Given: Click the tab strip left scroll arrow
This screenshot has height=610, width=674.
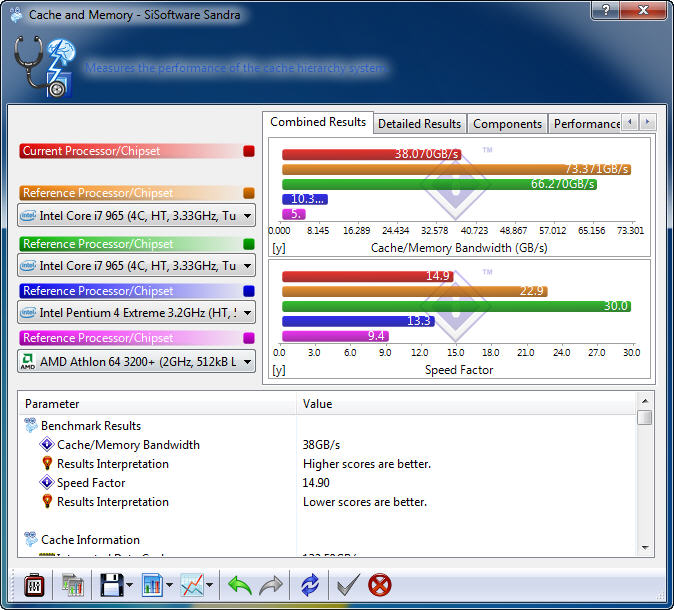Looking at the screenshot, I should (630, 122).
